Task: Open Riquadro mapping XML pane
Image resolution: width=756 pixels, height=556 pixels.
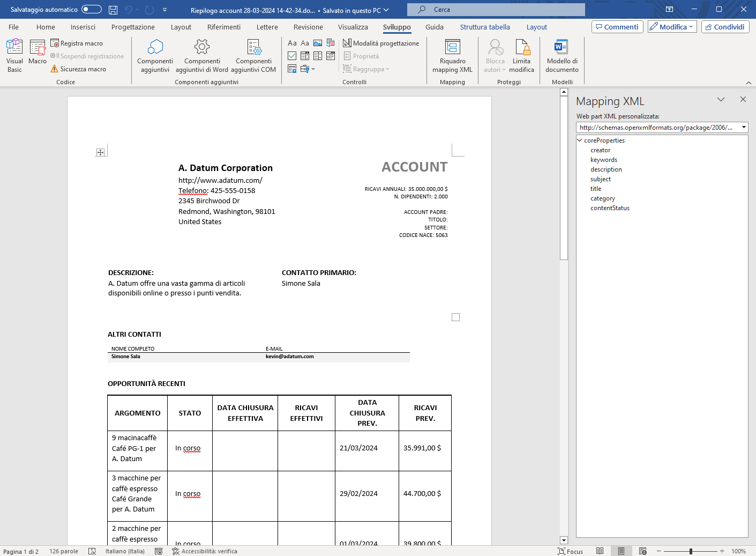Action: pos(452,56)
